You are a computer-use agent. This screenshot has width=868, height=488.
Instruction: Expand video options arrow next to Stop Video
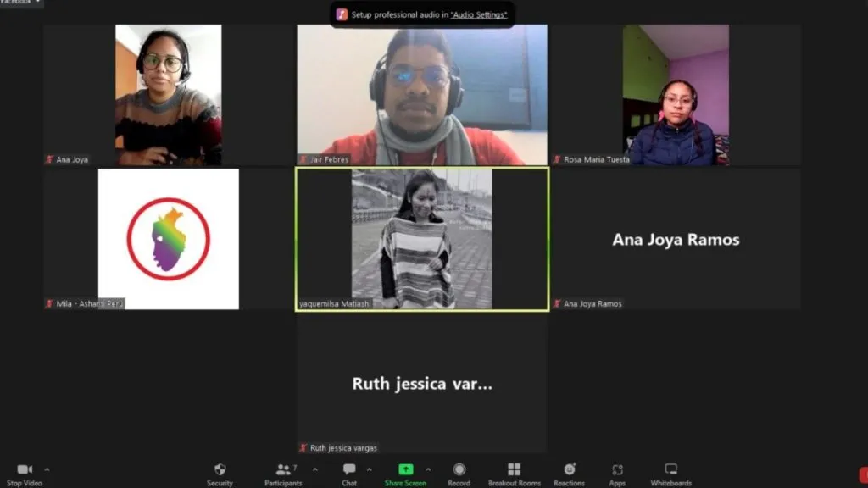click(x=47, y=469)
